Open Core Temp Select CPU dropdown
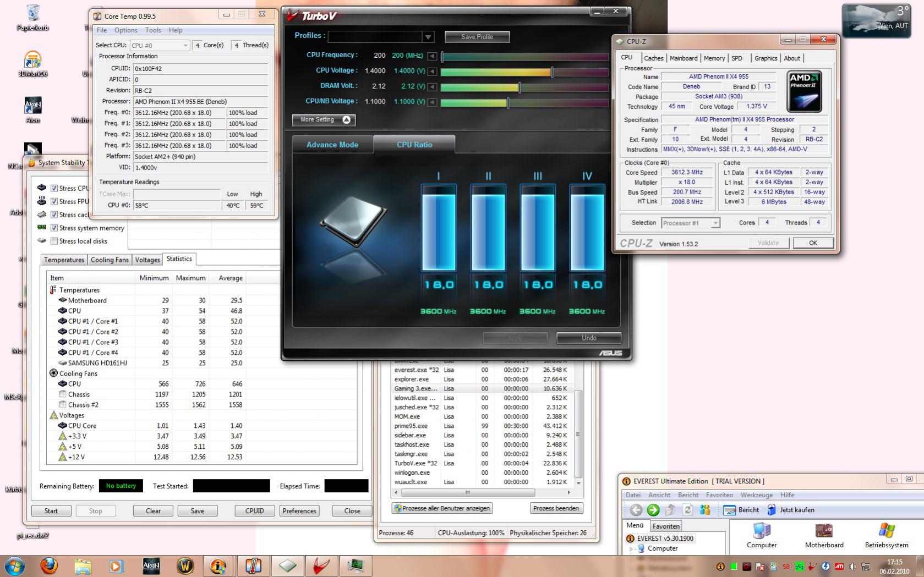Image resolution: width=924 pixels, height=577 pixels. coord(160,45)
